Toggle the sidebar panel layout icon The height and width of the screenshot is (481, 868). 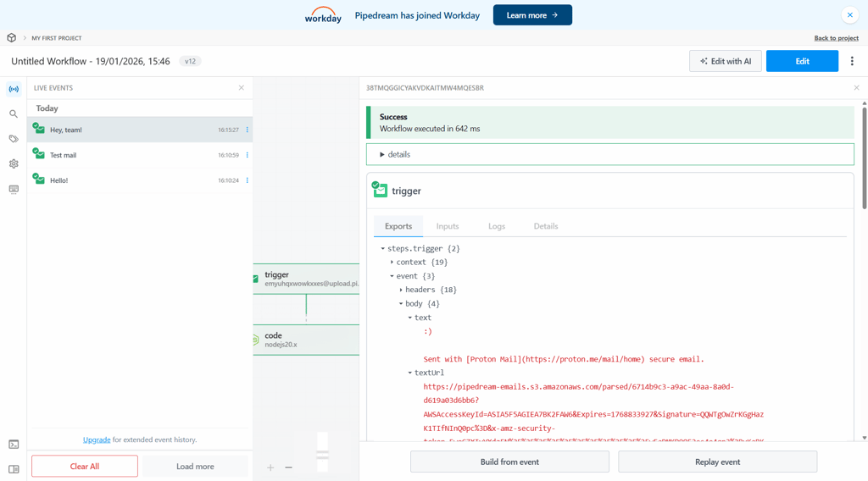pyautogui.click(x=14, y=469)
